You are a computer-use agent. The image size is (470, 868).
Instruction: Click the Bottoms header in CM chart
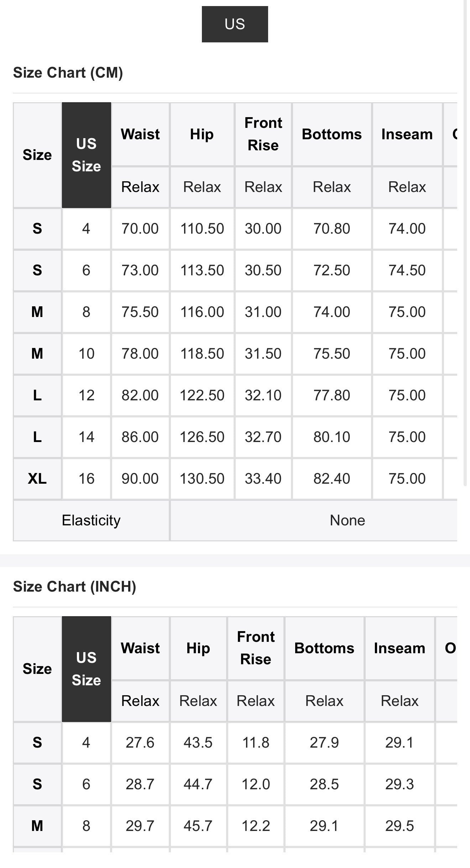pos(332,134)
